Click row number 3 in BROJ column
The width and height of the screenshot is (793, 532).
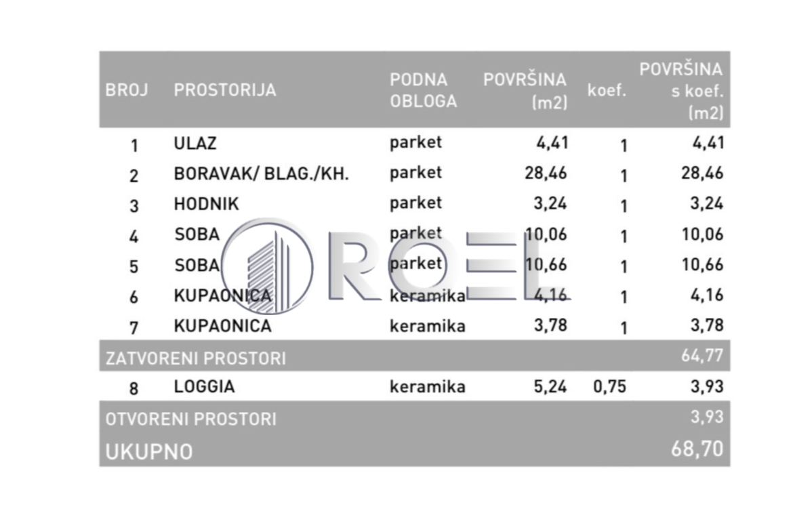(x=134, y=206)
